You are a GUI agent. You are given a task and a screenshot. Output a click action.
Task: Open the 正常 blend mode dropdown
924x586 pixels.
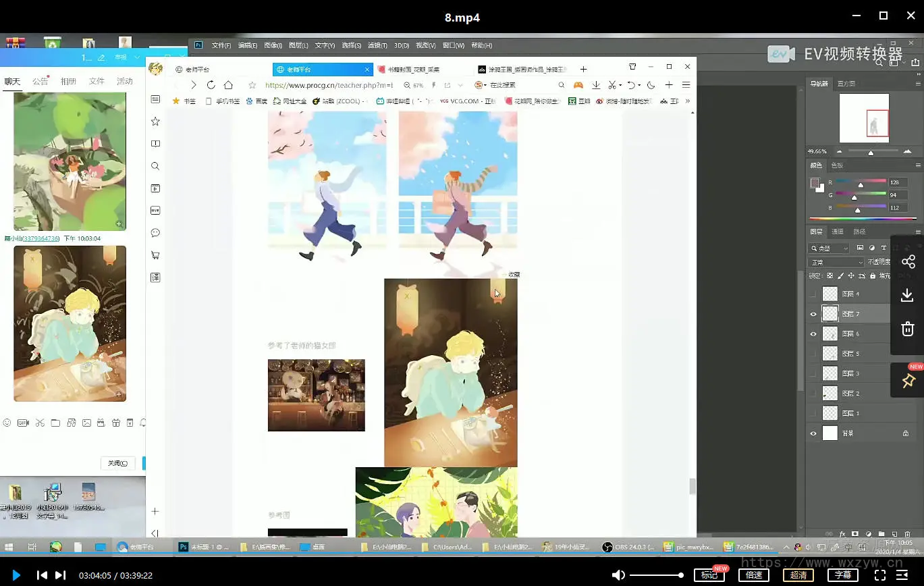(836, 262)
